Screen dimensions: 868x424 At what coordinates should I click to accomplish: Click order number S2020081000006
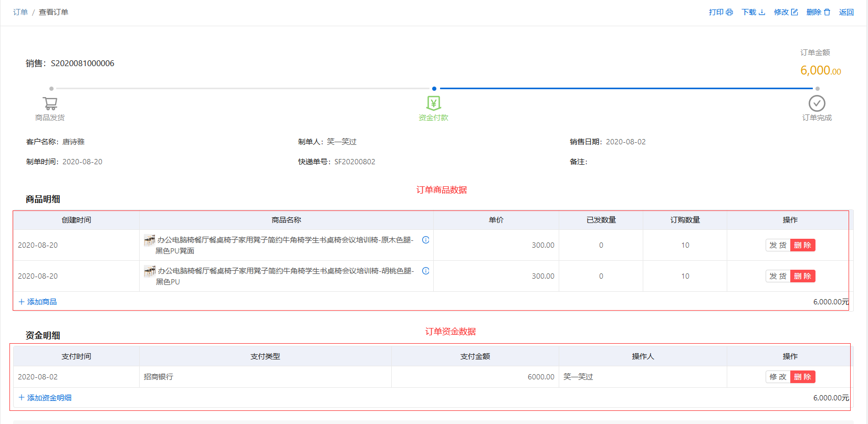tap(82, 63)
